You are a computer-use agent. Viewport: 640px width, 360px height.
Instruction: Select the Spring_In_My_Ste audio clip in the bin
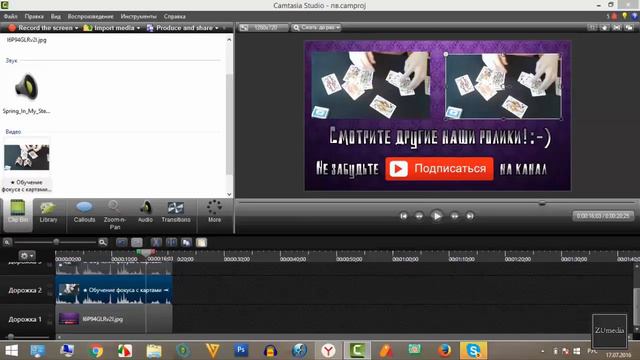[26, 92]
